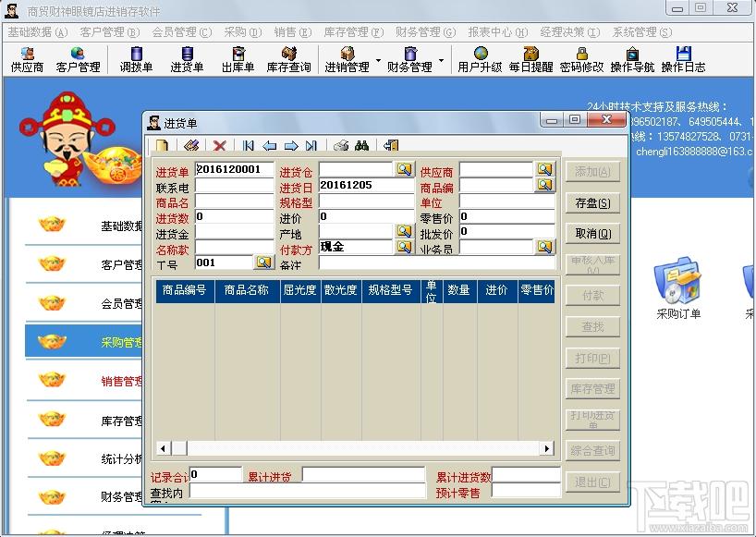This screenshot has width=756, height=537.
Task: Open the lookup button beside 付款方 field
Action: [x=405, y=247]
